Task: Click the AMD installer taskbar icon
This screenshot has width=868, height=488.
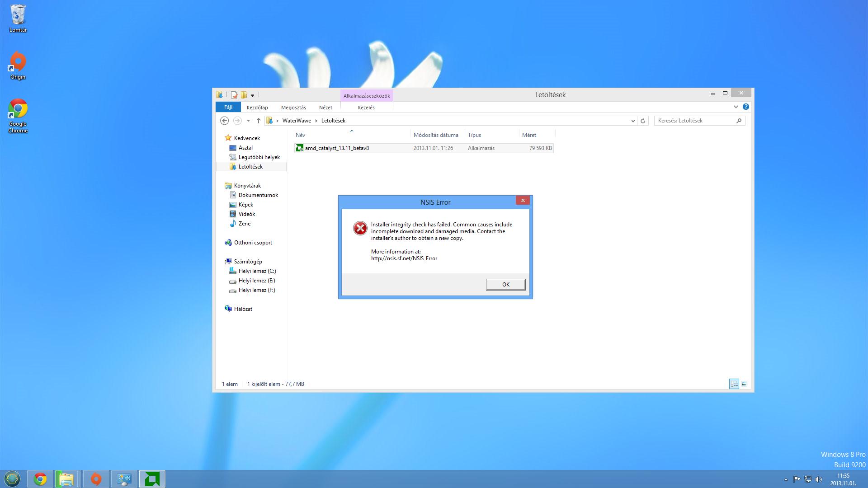Action: pyautogui.click(x=152, y=479)
